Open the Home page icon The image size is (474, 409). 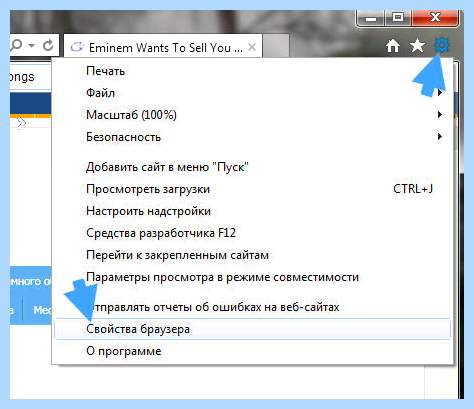[x=393, y=46]
